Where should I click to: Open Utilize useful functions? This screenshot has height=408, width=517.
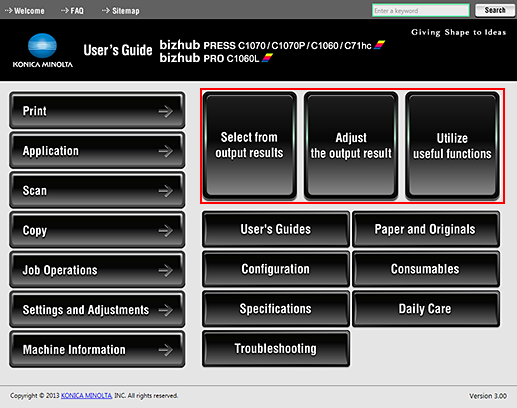(452, 145)
